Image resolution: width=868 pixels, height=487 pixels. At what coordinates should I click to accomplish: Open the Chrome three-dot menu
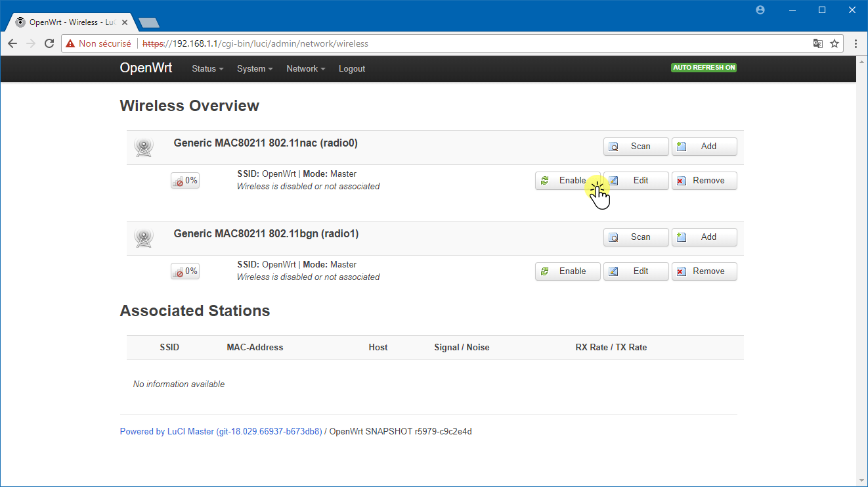point(856,43)
